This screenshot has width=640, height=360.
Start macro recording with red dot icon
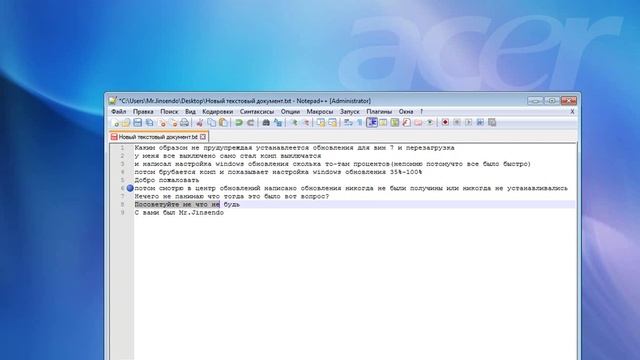coord(445,122)
